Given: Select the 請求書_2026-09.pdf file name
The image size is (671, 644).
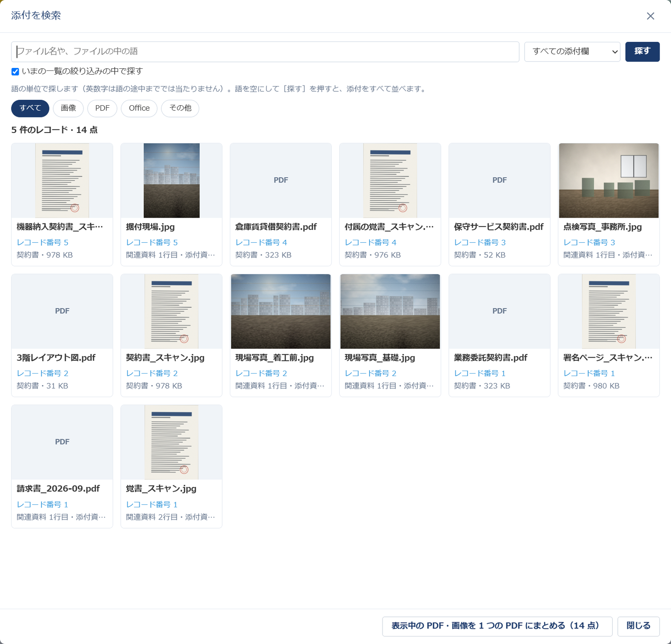Looking at the screenshot, I should (58, 488).
